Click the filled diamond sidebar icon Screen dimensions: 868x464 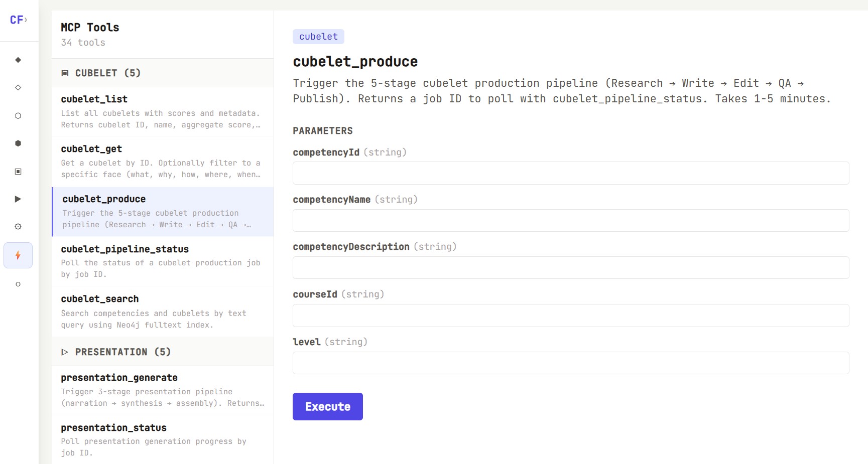coord(18,60)
